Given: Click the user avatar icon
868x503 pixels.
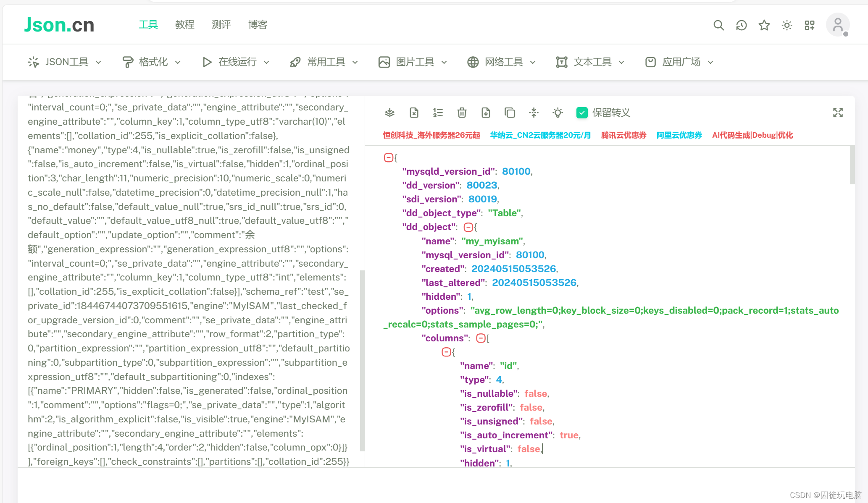Looking at the screenshot, I should click(x=838, y=25).
